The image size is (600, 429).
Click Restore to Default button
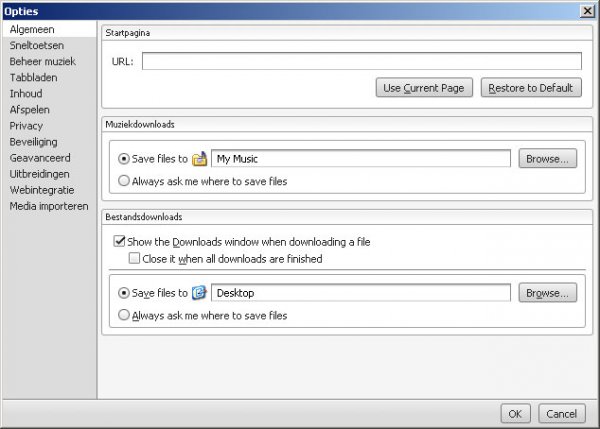coord(530,88)
